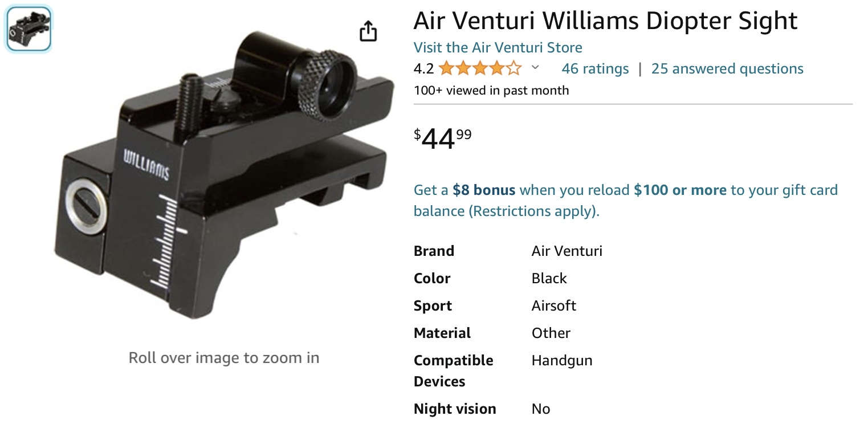This screenshot has height=424, width=868.
Task: View the 25 answered questions link
Action: click(x=727, y=69)
